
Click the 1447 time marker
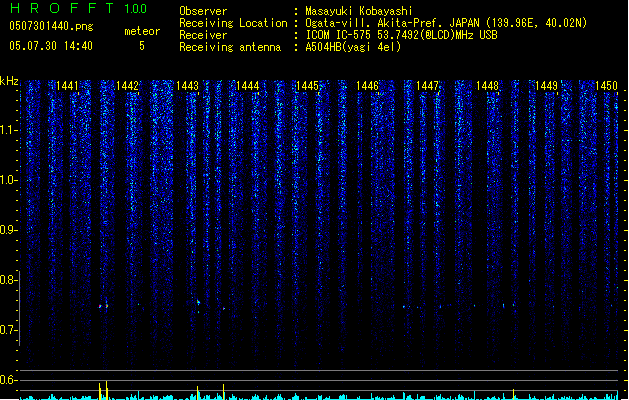427,86
